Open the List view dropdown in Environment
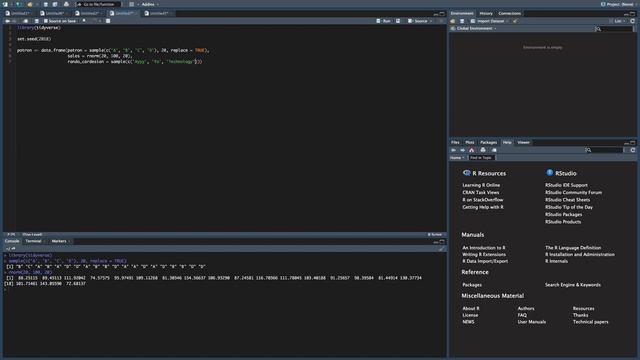The width and height of the screenshot is (640, 360). 618,21
